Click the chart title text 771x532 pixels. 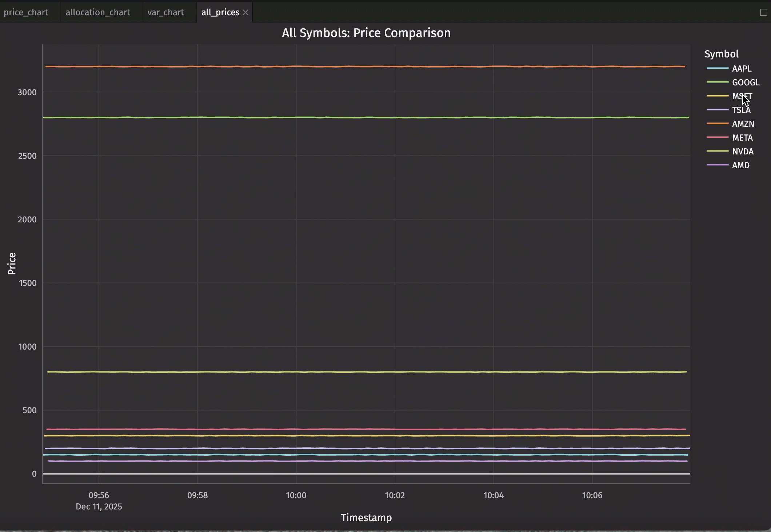[x=366, y=33]
